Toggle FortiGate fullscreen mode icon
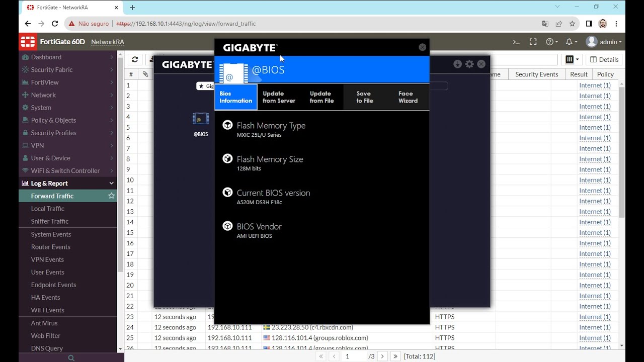644x362 pixels. click(x=533, y=42)
